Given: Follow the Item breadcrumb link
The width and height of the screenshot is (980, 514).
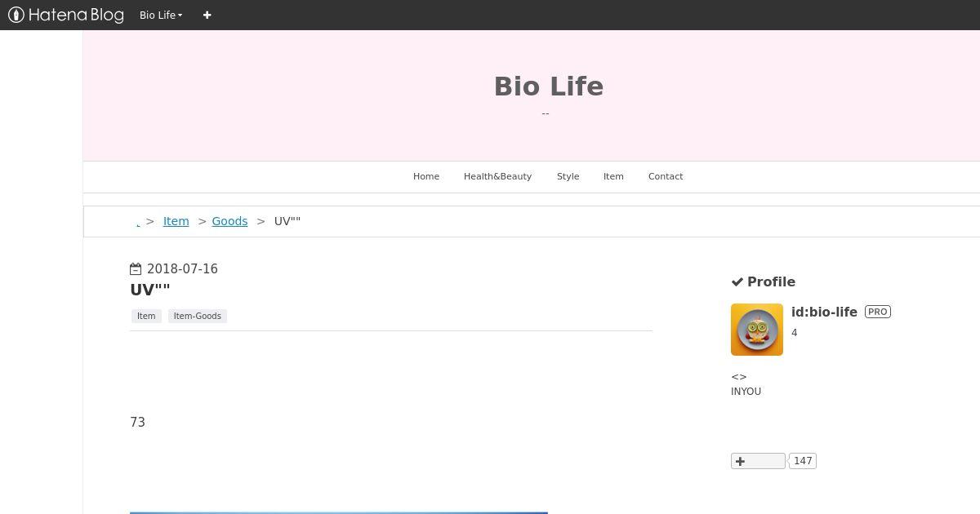Looking at the screenshot, I should click(176, 221).
